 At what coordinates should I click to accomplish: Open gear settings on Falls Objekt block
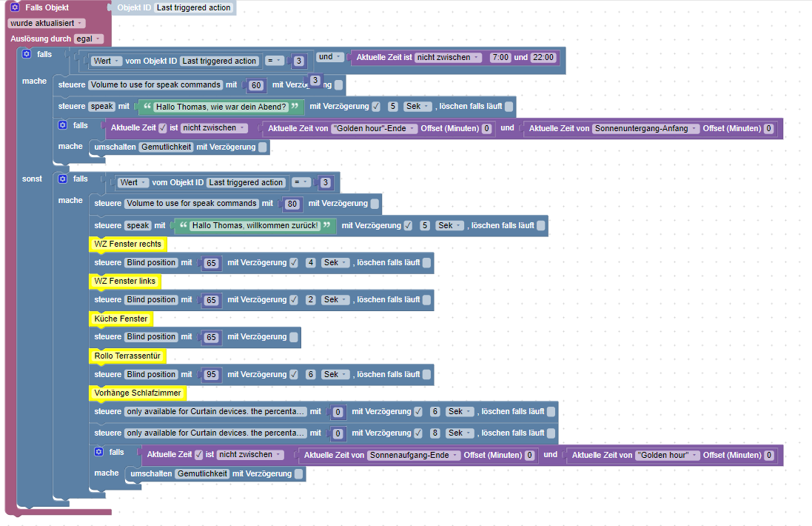[x=15, y=7]
